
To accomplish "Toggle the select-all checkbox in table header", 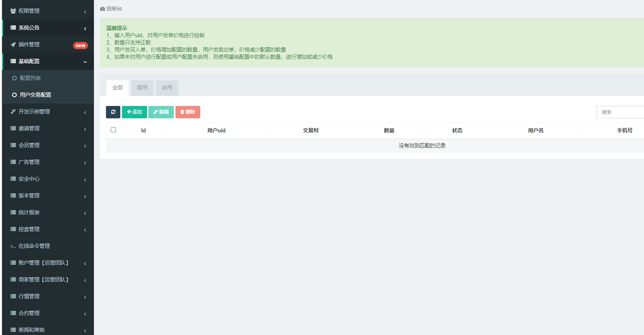I will coord(114,130).
